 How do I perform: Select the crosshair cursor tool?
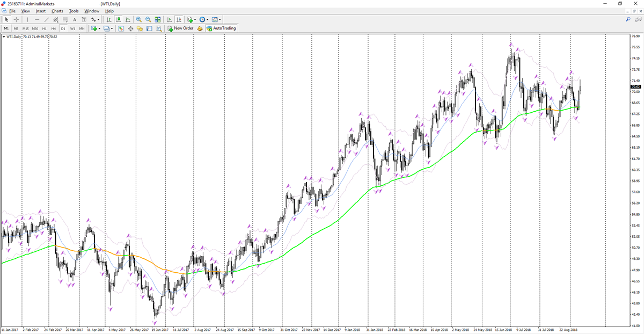click(x=16, y=19)
